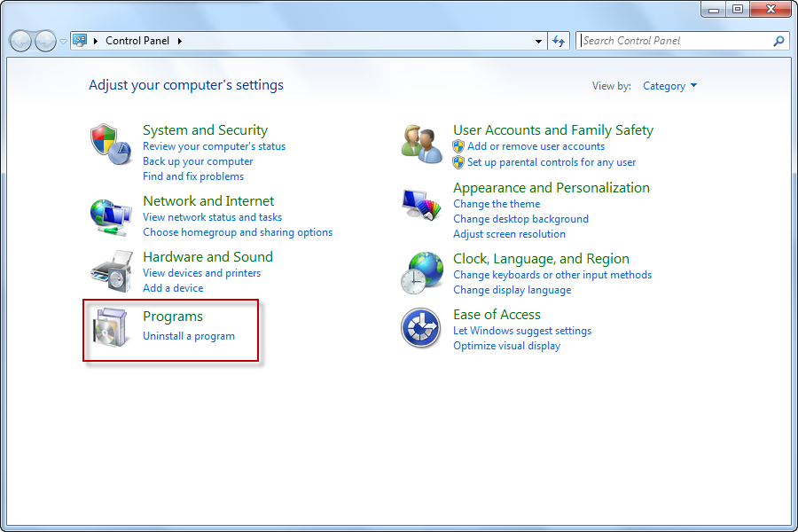Click View network status and tasks
The width and height of the screenshot is (798, 532).
click(x=212, y=217)
